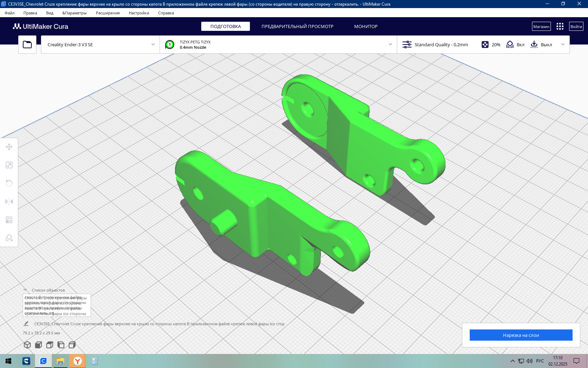Open Yandex Browser from the taskbar
This screenshot has height=368, width=588.
pyautogui.click(x=78, y=361)
